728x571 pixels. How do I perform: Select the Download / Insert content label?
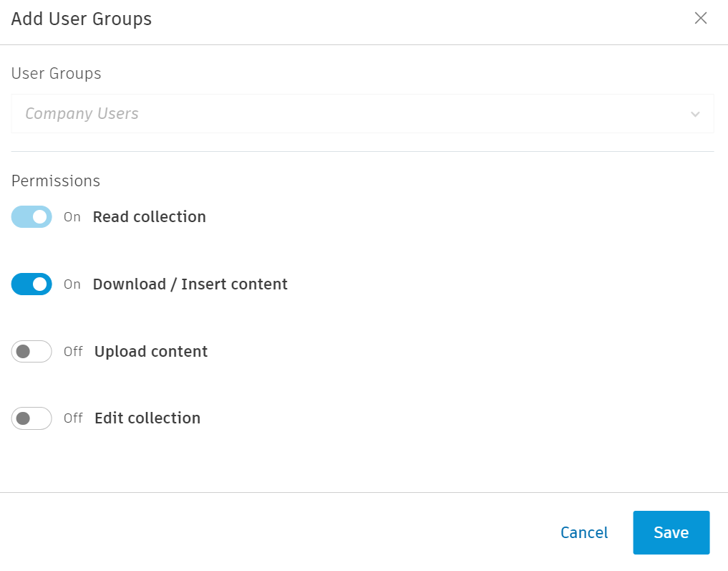point(190,284)
